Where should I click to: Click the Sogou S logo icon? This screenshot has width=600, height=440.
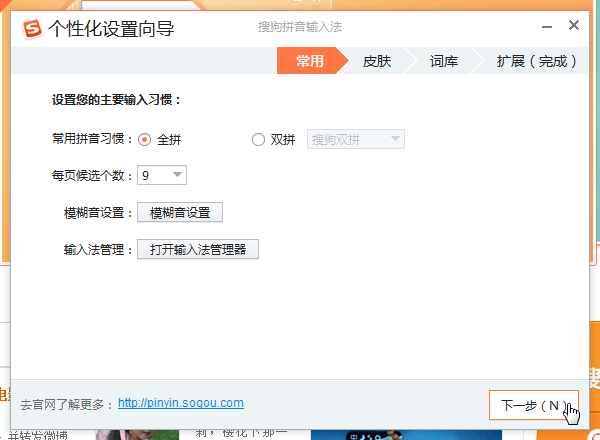[32, 29]
